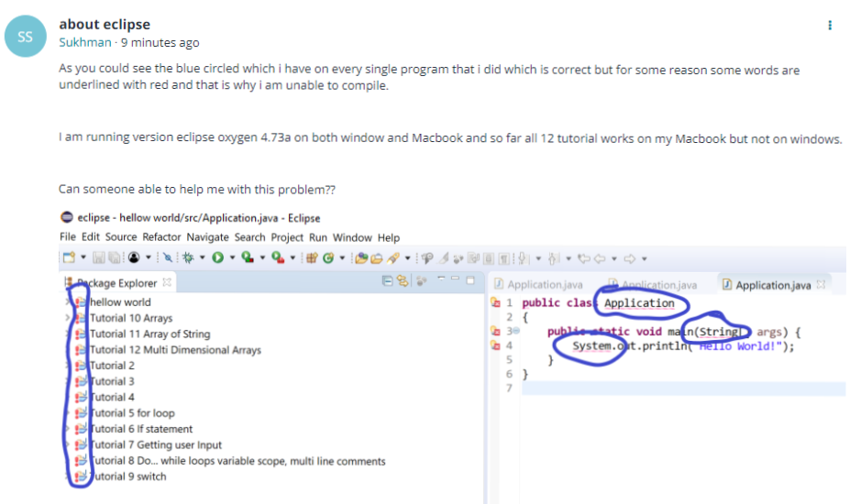Open the New Java Class dropdown arrow
The height and width of the screenshot is (504, 861).
[x=342, y=257]
